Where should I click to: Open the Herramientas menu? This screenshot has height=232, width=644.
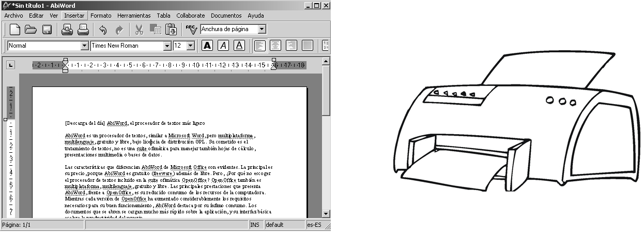134,16
